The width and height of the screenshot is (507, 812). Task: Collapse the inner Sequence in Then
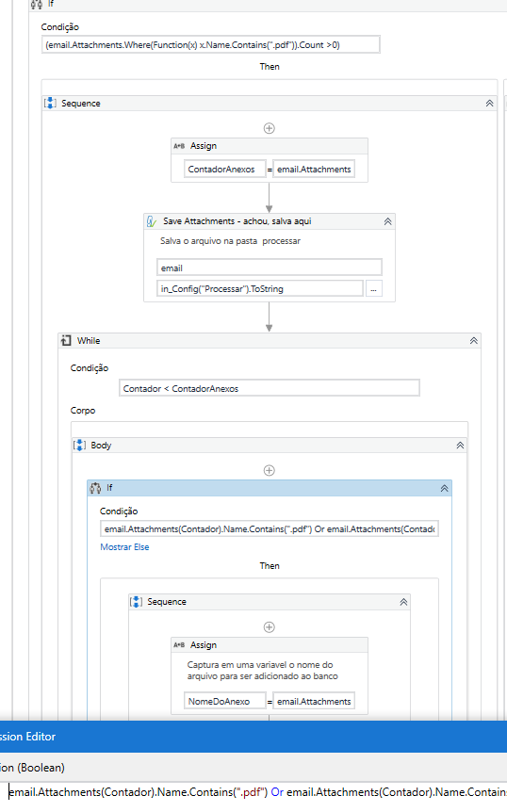pos(403,602)
